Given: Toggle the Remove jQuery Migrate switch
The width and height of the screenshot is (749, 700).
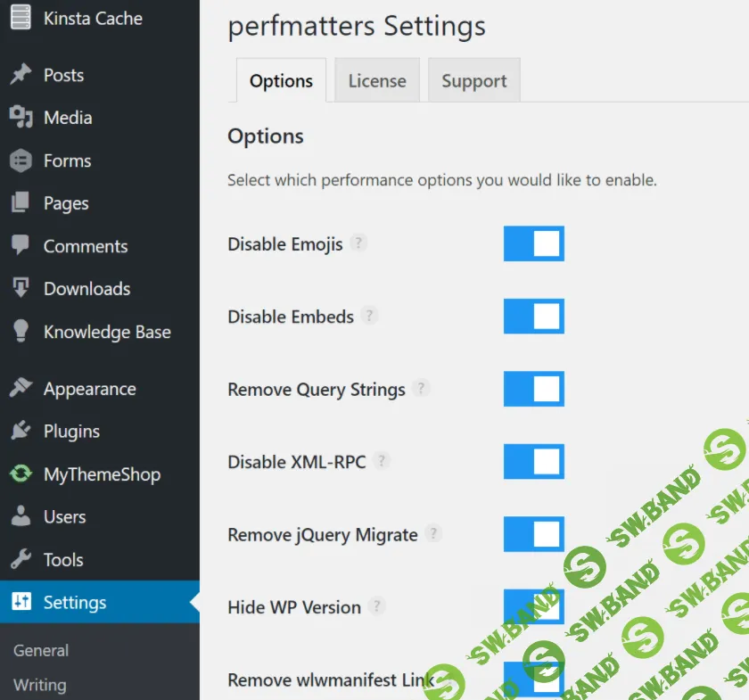Looking at the screenshot, I should coord(533,534).
